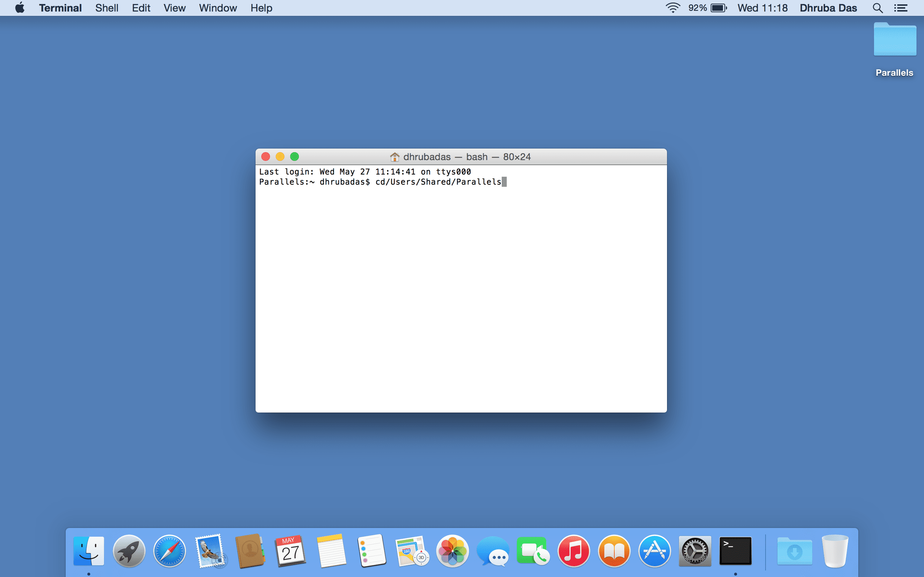Click the Terminal icon in Dock
The height and width of the screenshot is (577, 924).
point(735,551)
